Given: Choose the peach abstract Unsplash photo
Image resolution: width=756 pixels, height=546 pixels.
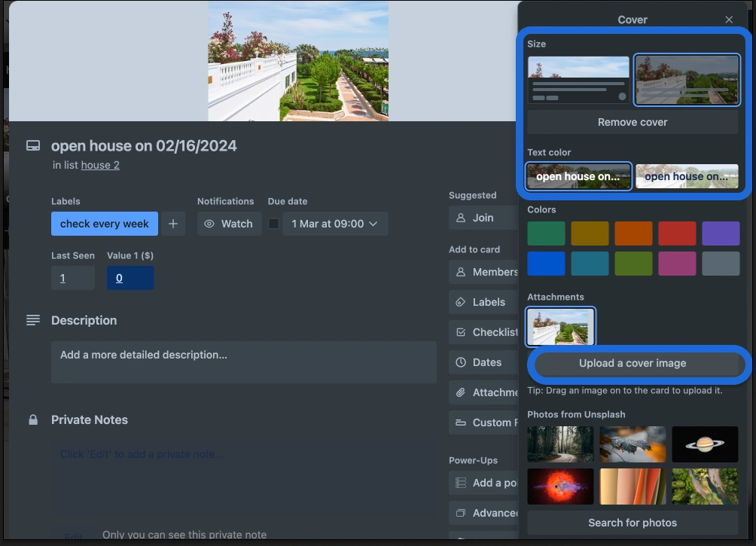Looking at the screenshot, I should tap(633, 487).
